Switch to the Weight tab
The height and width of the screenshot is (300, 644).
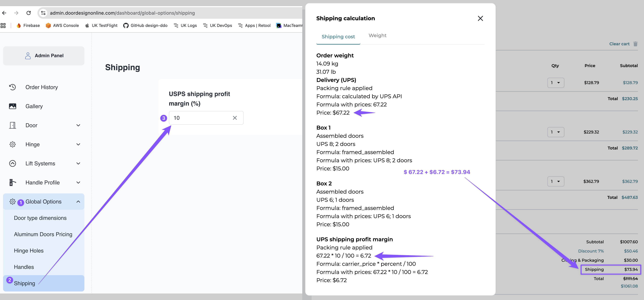pyautogui.click(x=377, y=36)
